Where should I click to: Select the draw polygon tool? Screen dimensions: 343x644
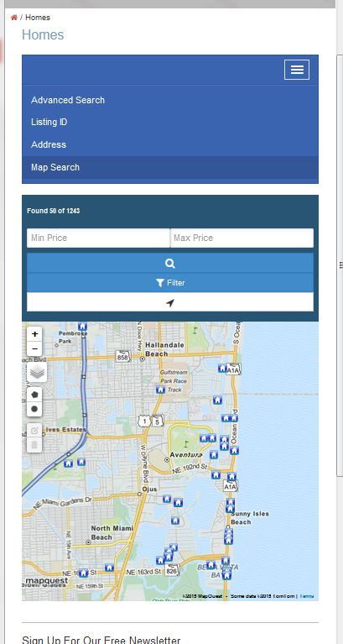coord(34,395)
